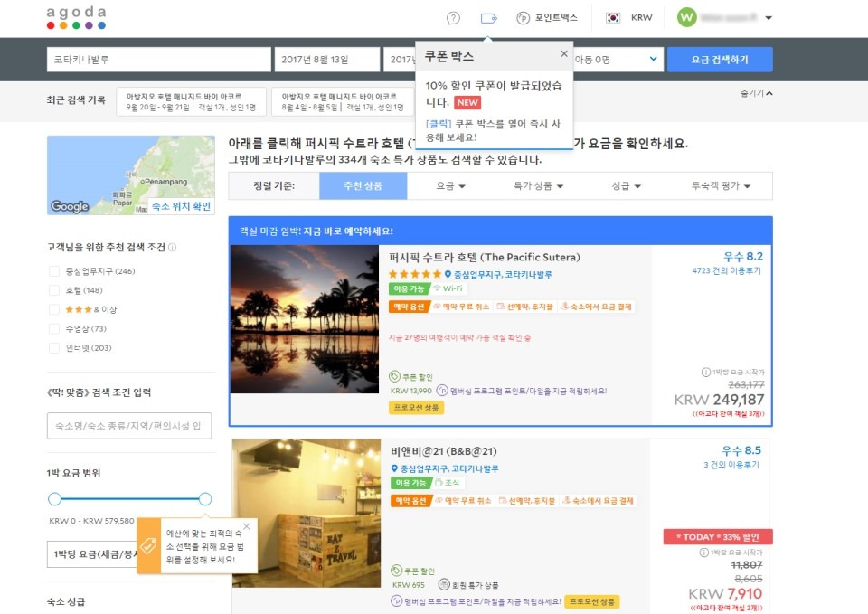Open the guests and children dropdown arrow
Screen dimensions: 868x614
[653, 59]
